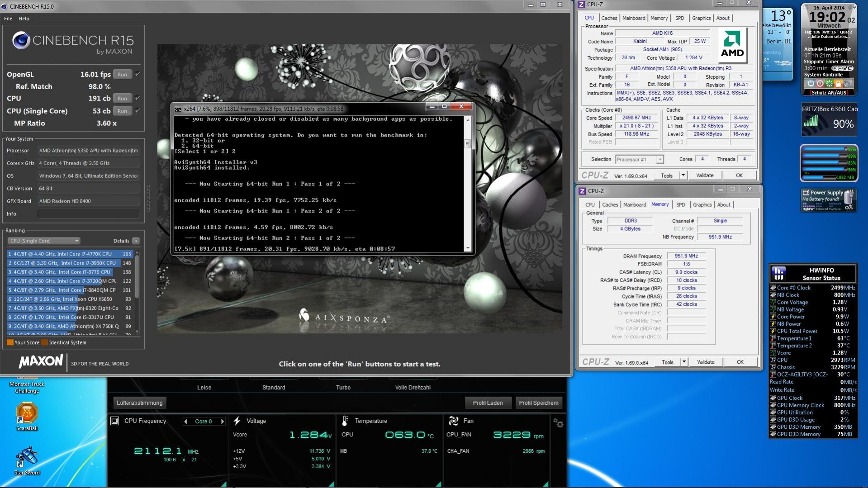This screenshot has height=488, width=868.
Task: Switch to Mainboard tab in upper CPU-Z window
Action: pyautogui.click(x=634, y=18)
